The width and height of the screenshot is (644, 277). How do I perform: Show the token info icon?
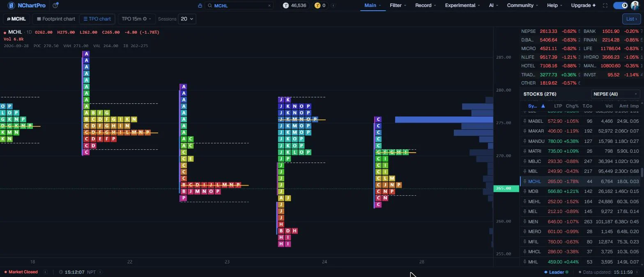(x=333, y=5)
